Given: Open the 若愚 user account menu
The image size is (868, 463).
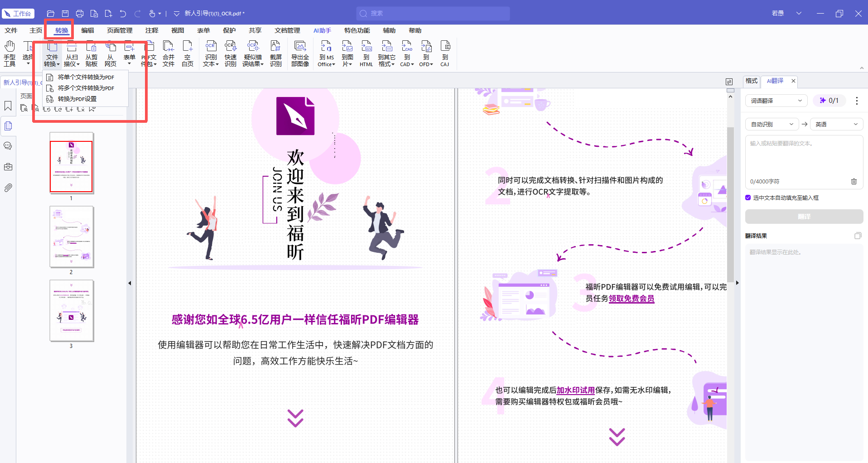Looking at the screenshot, I should click(x=786, y=14).
